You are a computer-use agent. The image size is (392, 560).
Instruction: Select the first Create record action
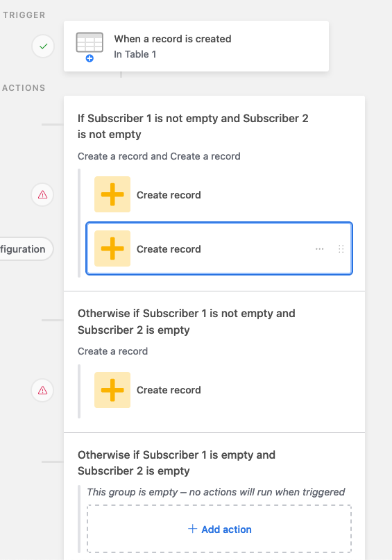219,194
